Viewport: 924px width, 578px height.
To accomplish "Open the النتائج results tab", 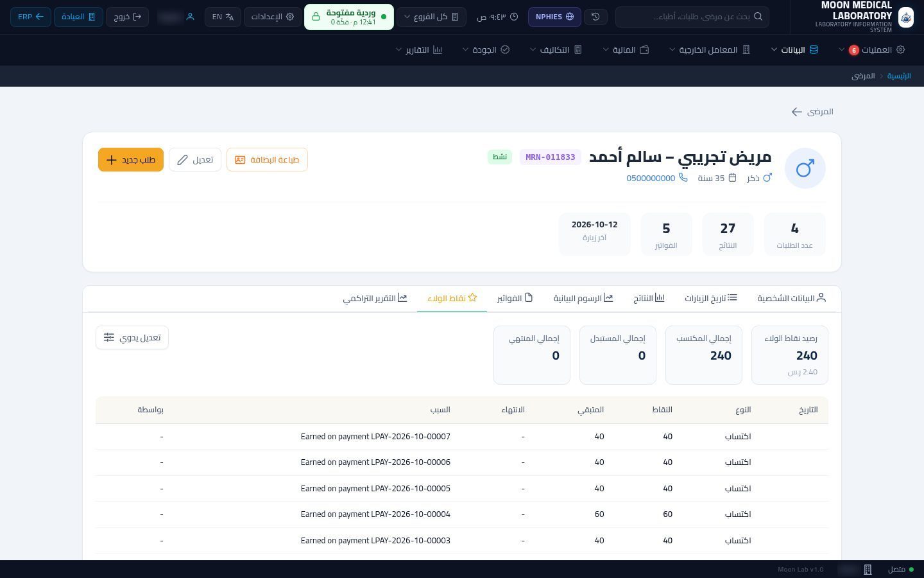I will (x=649, y=299).
